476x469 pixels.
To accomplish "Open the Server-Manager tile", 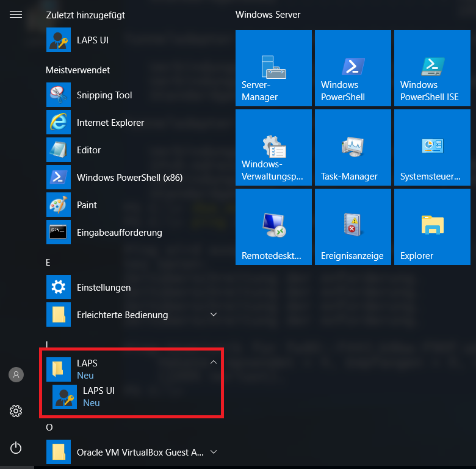I will 273,68.
